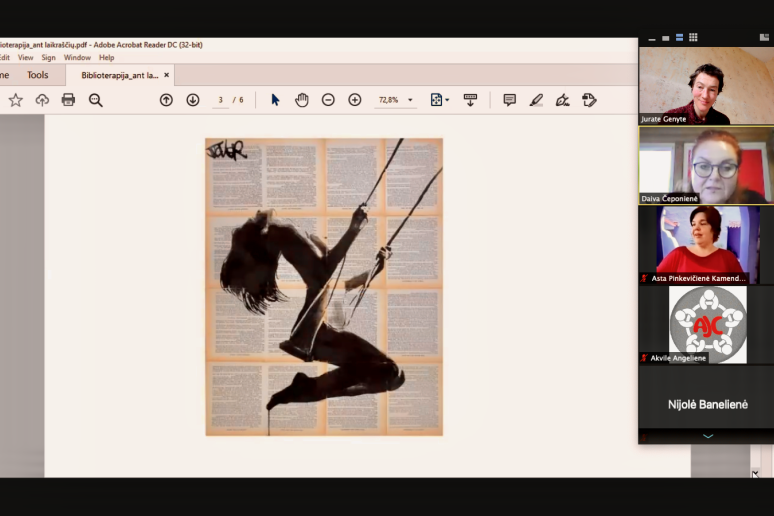Screen dimensions: 774x516
Task: Click the stamp tool icon
Action: 589,100
